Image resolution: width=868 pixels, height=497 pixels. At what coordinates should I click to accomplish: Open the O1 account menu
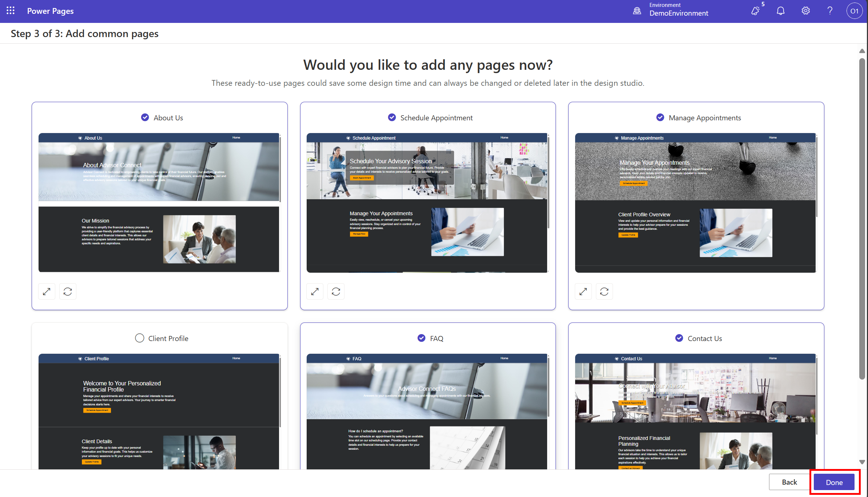[855, 11]
